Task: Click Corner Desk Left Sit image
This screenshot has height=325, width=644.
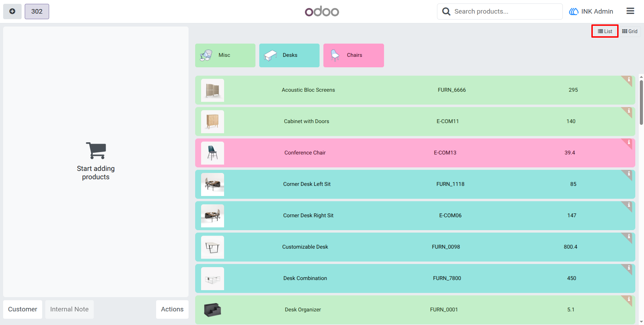Action: pyautogui.click(x=213, y=184)
